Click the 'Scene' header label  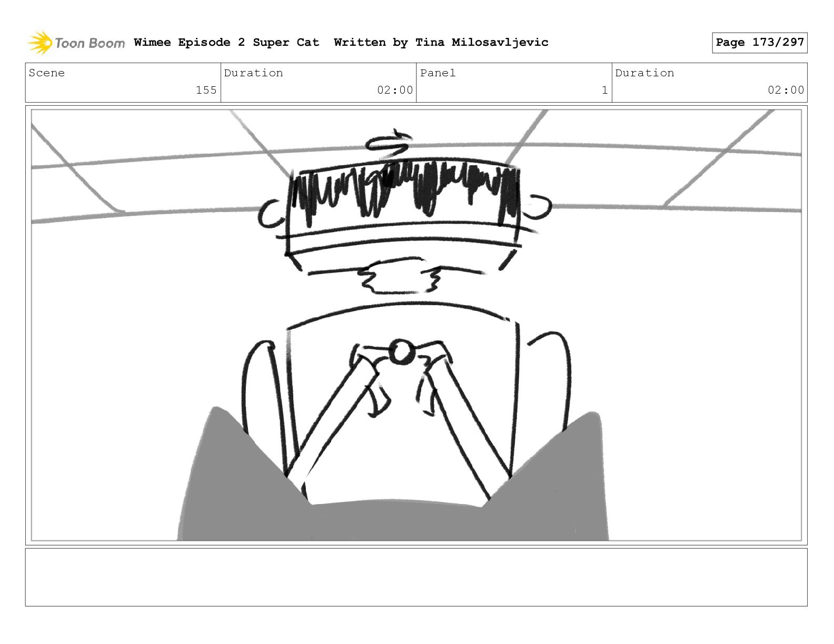coord(47,73)
